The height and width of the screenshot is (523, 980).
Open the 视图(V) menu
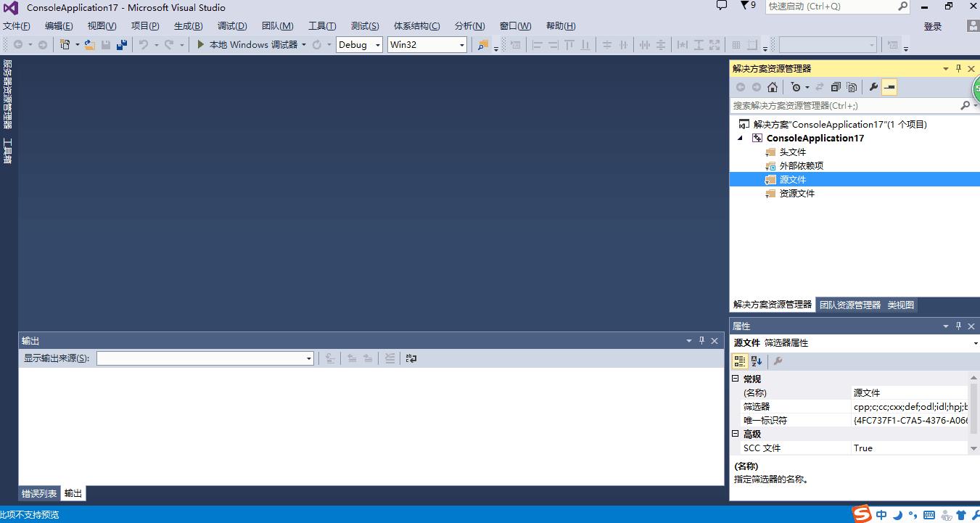(102, 26)
